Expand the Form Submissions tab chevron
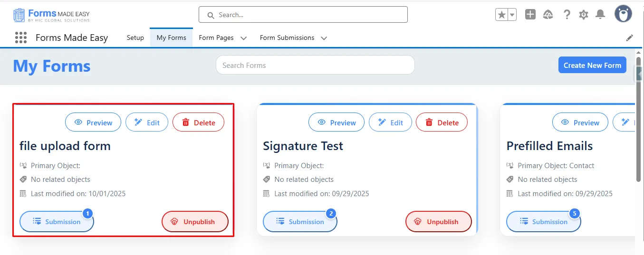Screen dimensions: 644x255 click(324, 38)
